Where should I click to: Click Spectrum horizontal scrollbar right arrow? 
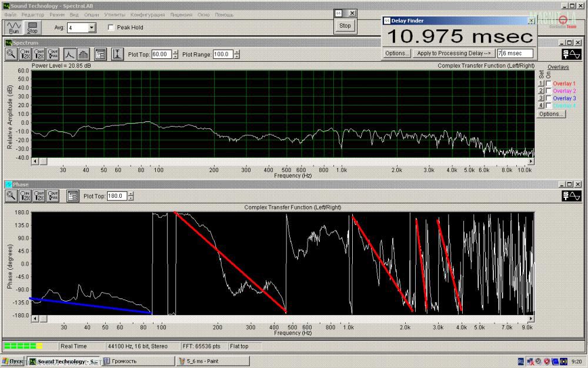point(531,161)
